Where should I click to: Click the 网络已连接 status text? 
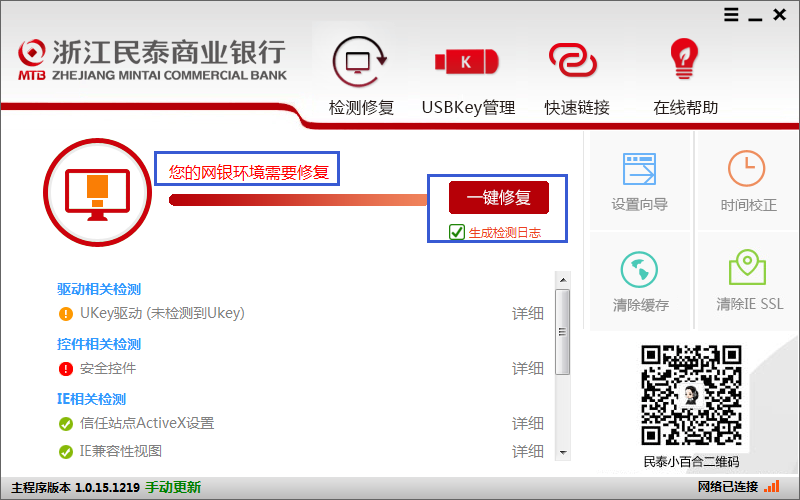point(728,487)
